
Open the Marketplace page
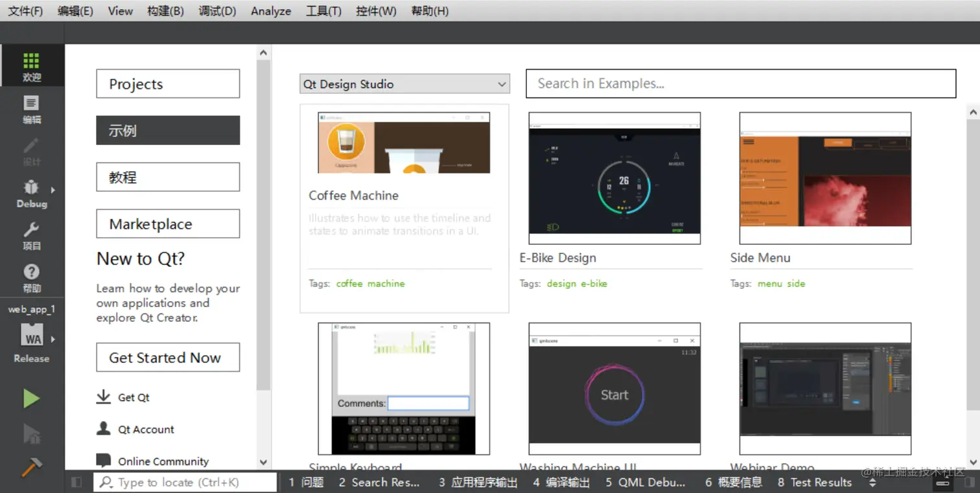click(168, 224)
